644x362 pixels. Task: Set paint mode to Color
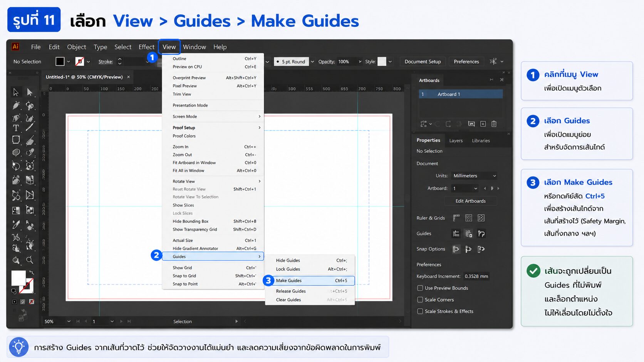[x=14, y=302]
